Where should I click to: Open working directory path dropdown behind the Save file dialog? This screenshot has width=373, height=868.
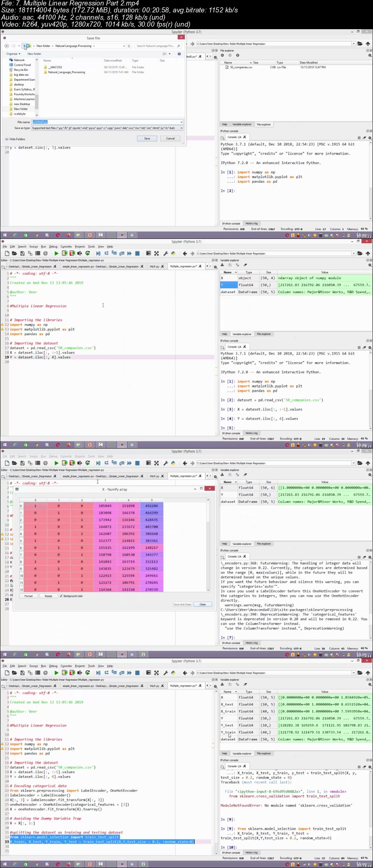pos(354,44)
